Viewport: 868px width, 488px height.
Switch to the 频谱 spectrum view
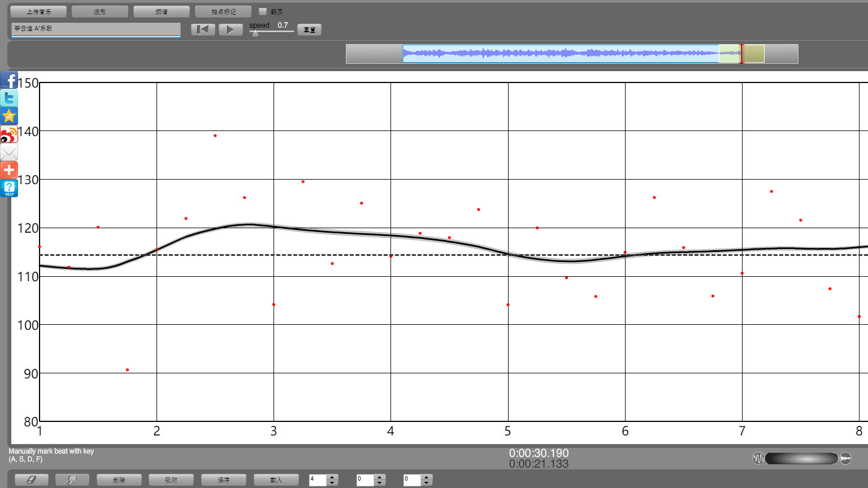[x=162, y=11]
